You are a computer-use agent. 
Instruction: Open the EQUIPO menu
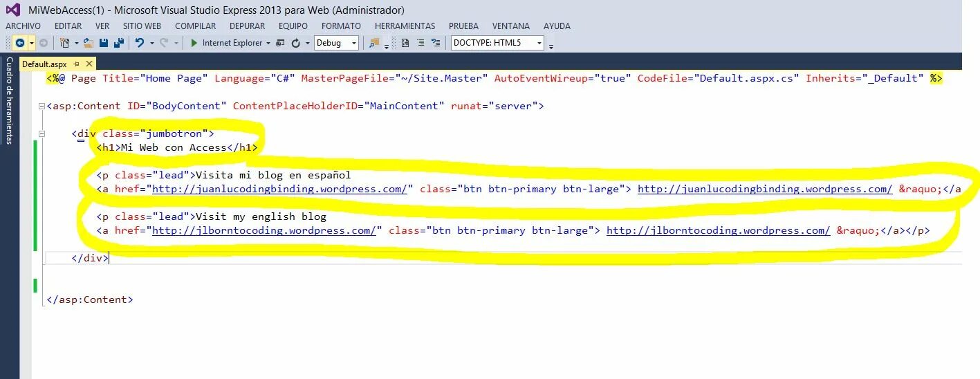tap(293, 26)
